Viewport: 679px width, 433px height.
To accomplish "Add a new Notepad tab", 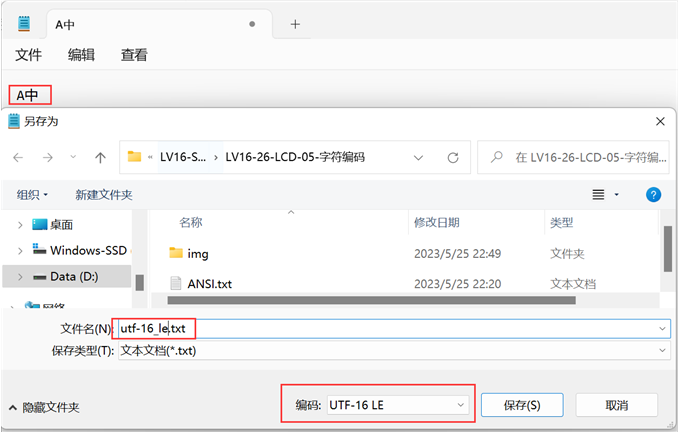I will (x=295, y=24).
